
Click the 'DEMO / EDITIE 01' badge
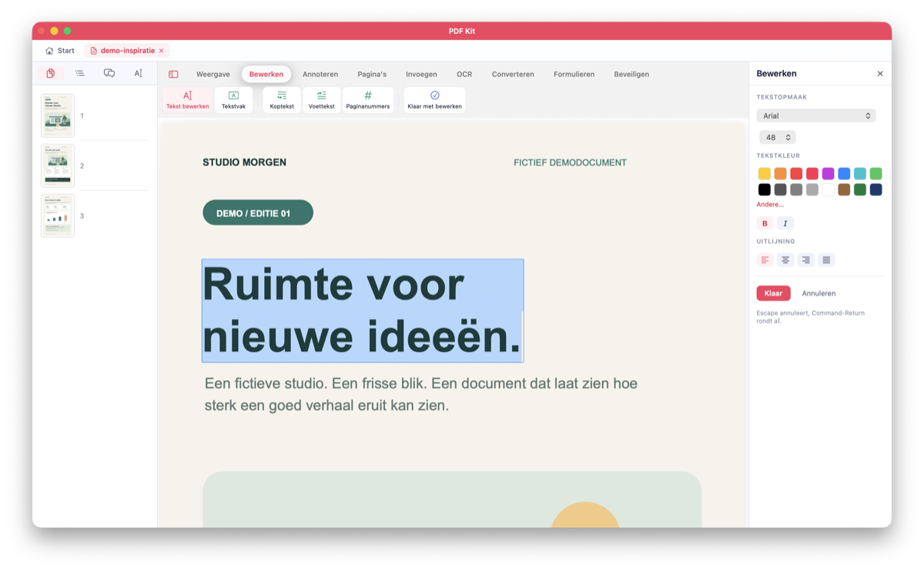click(258, 213)
